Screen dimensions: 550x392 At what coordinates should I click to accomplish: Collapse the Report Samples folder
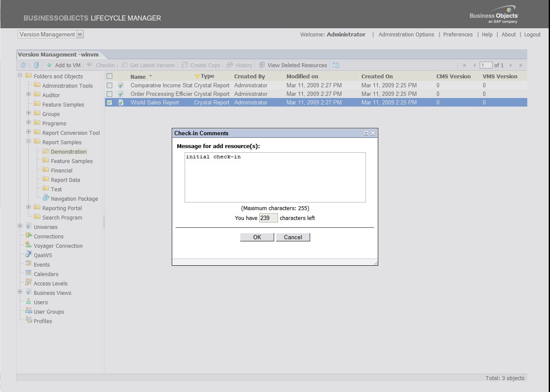pos(28,141)
